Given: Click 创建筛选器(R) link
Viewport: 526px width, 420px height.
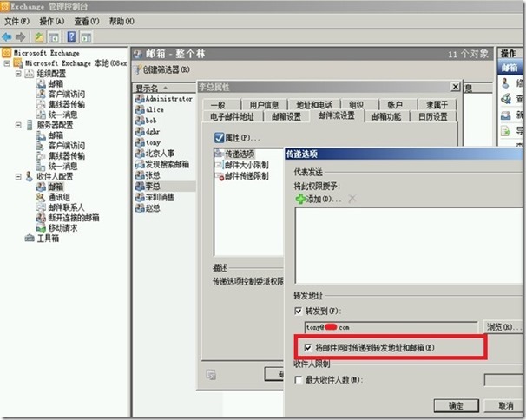Looking at the screenshot, I should tap(162, 69).
